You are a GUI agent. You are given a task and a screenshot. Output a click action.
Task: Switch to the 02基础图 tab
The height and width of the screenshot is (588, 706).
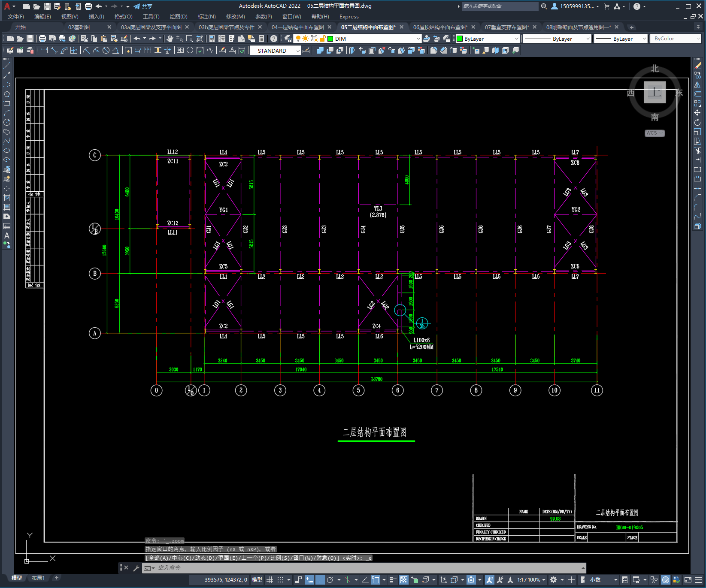pos(79,27)
